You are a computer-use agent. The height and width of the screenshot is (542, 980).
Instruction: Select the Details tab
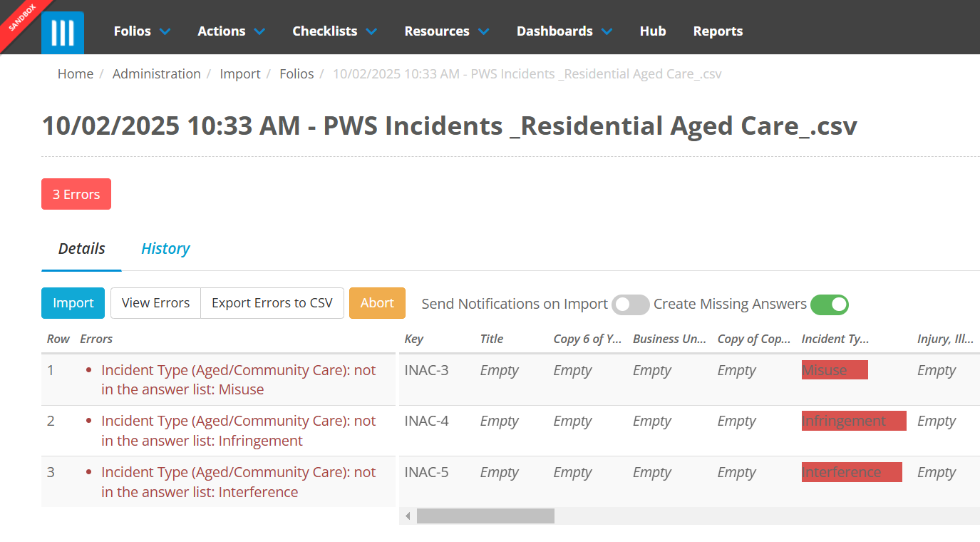tap(81, 249)
